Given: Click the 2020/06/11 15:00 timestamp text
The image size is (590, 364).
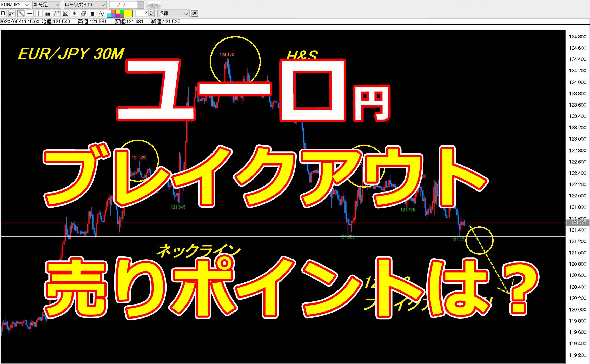Looking at the screenshot, I should tap(20, 22).
